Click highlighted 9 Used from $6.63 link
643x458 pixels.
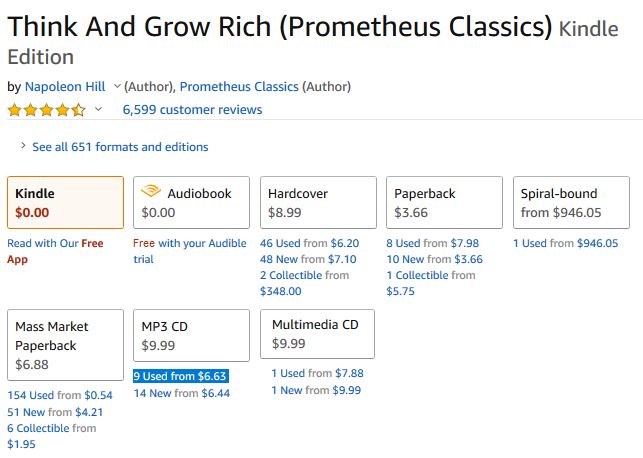180,376
